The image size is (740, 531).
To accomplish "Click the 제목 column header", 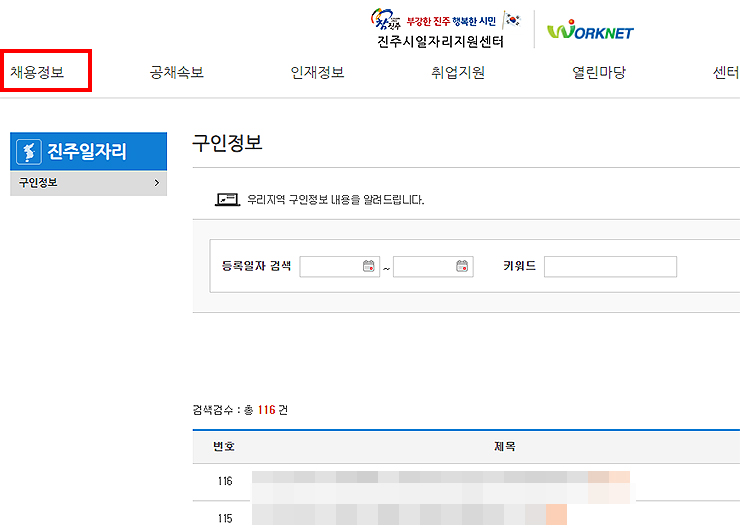I will click(x=505, y=446).
